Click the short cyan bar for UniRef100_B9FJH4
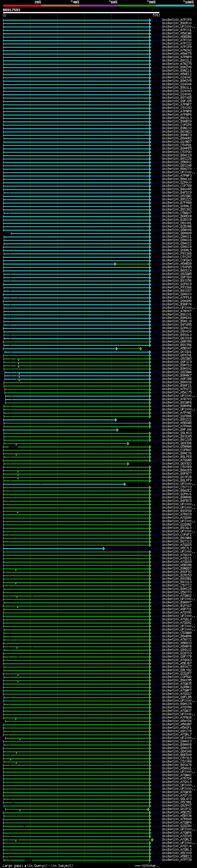This screenshot has width=197, height=868. (61, 430)
